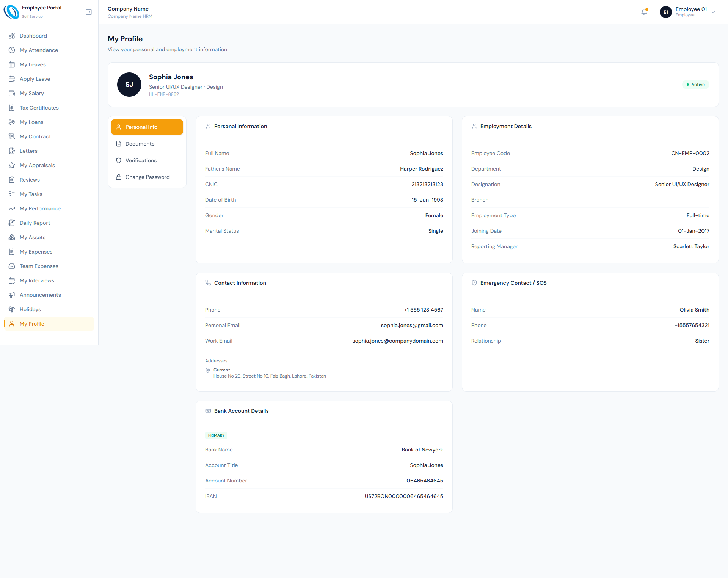This screenshot has width=728, height=578.
Task: Click the CNIC value 213213213123
Action: click(427, 184)
